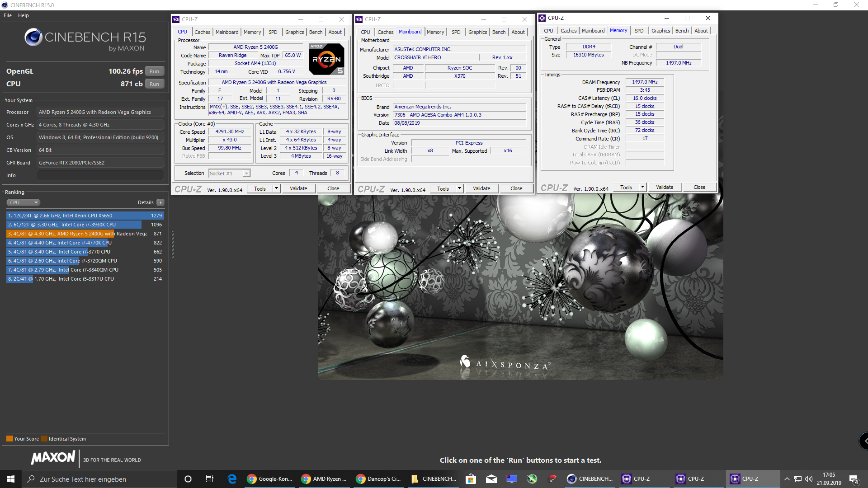This screenshot has width=868, height=488.
Task: Open the CPU ranking type dropdown
Action: tap(24, 202)
